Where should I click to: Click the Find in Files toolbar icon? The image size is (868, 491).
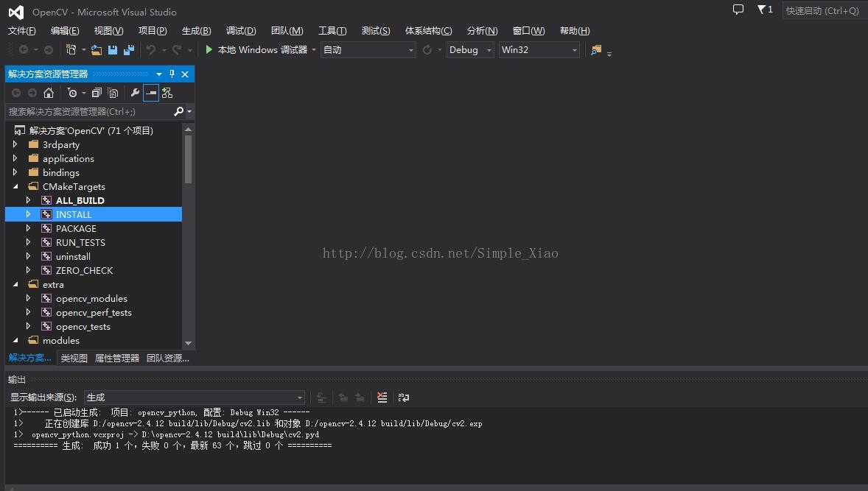(x=596, y=50)
